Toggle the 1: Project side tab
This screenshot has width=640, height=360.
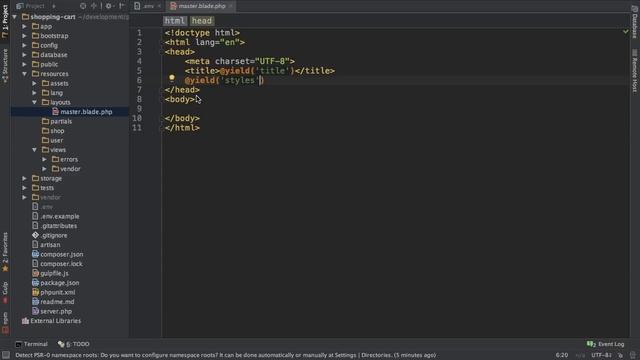point(5,21)
